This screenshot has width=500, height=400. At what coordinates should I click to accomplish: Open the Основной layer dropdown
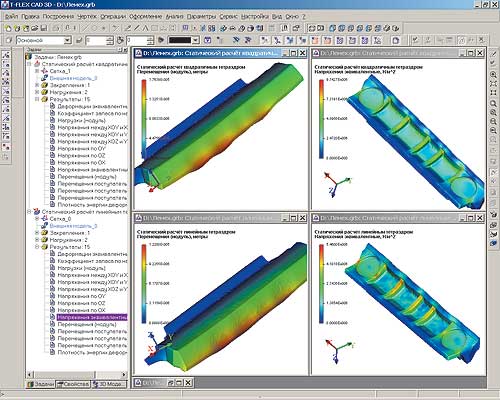[67, 40]
